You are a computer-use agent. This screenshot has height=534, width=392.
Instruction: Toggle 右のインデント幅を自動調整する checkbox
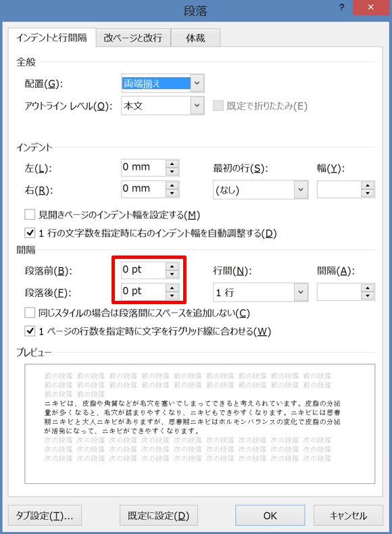point(30,233)
